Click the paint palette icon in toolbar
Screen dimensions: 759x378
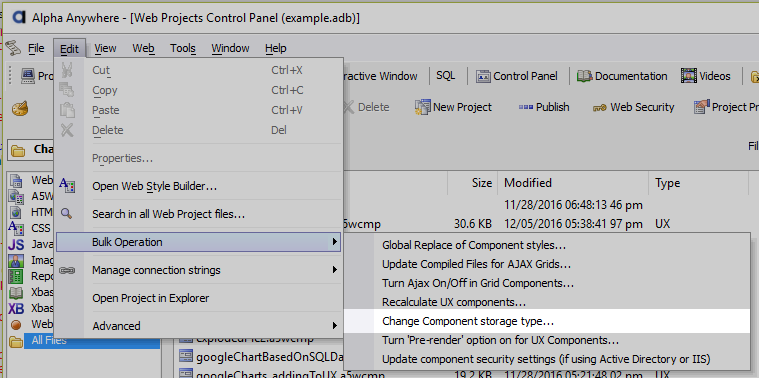[x=20, y=108]
